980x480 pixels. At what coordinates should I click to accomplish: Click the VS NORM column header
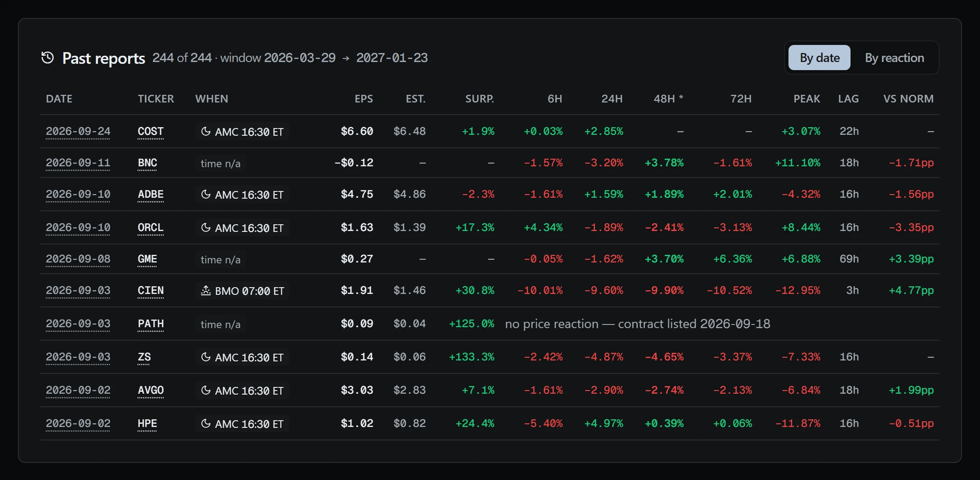909,99
